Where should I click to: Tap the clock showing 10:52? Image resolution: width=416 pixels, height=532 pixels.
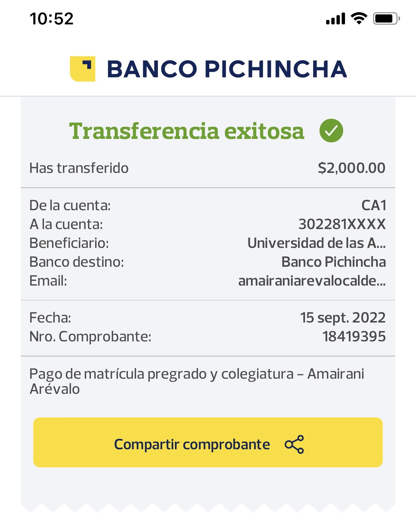52,18
